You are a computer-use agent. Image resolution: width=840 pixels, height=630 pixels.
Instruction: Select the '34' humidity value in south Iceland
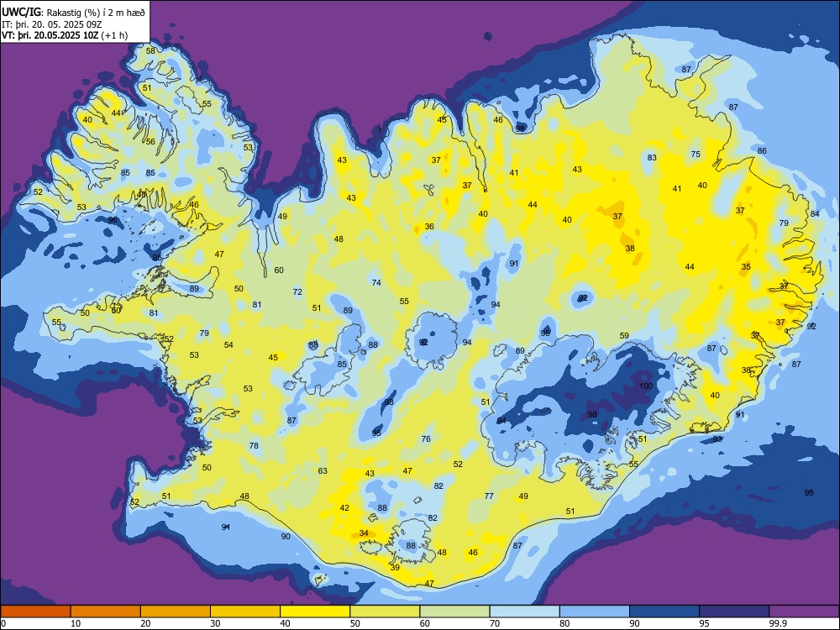click(x=364, y=533)
